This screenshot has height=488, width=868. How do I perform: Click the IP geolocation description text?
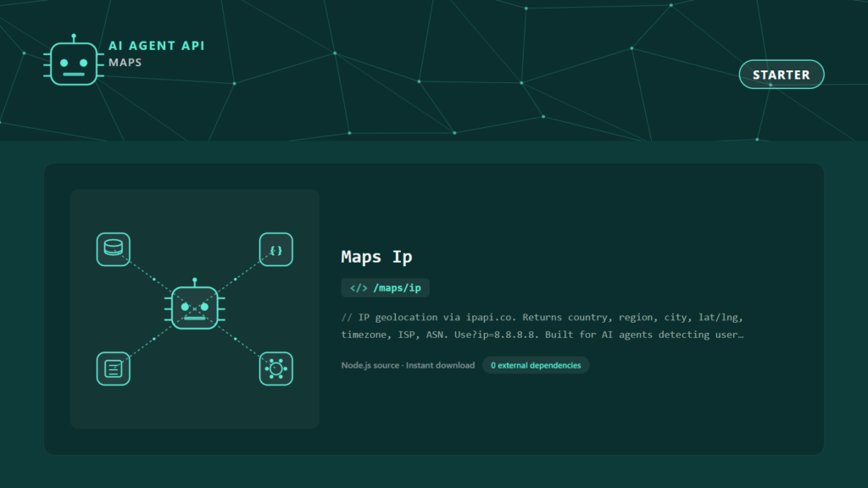pos(542,326)
